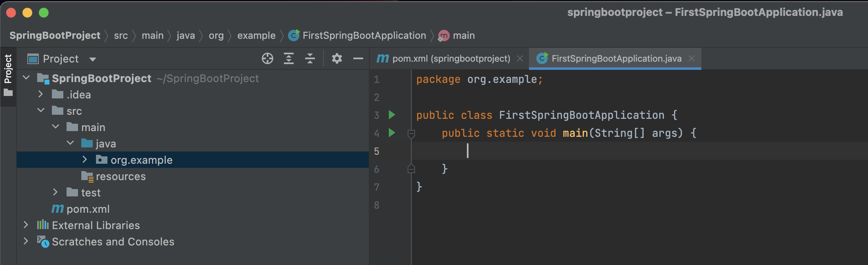The width and height of the screenshot is (868, 265).
Task: Click the closing brace on line 7
Action: tap(419, 187)
